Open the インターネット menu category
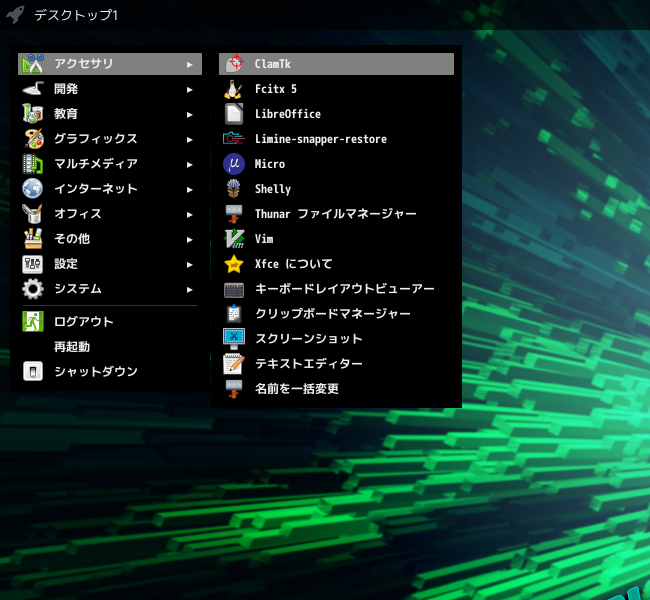 (x=110, y=189)
